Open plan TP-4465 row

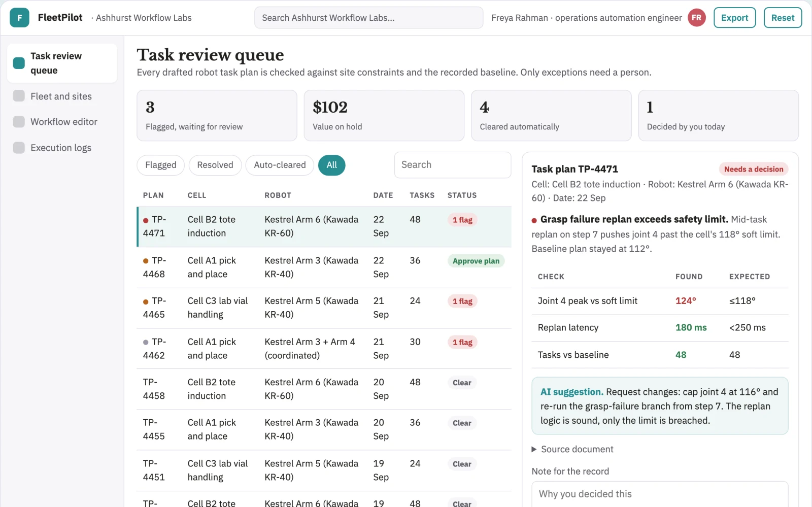(x=324, y=308)
